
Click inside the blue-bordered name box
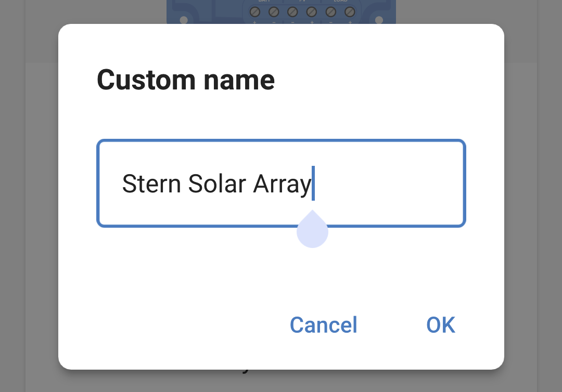[x=281, y=183]
